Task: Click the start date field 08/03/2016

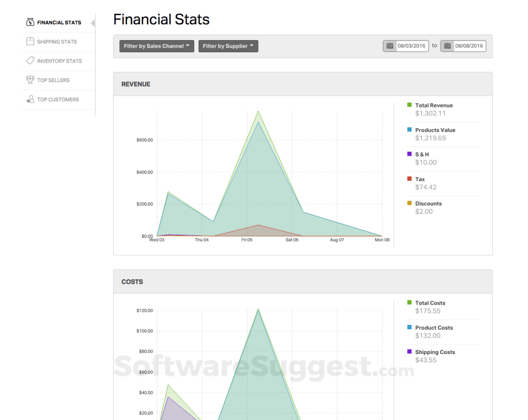Action: click(x=413, y=46)
